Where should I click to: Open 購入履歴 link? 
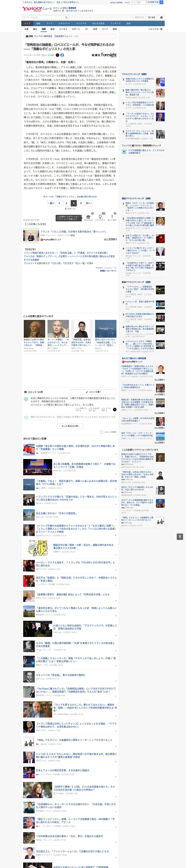coord(152,17)
